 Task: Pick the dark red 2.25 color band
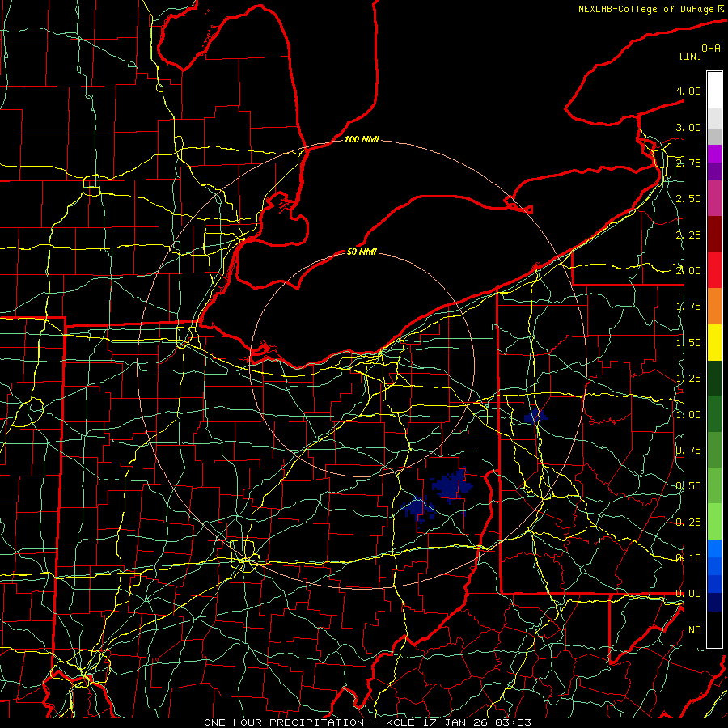click(714, 235)
